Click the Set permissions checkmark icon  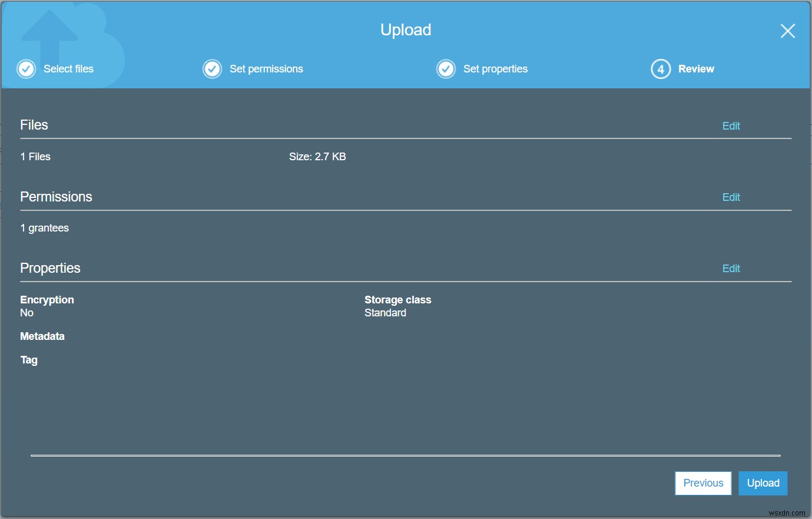(x=212, y=69)
